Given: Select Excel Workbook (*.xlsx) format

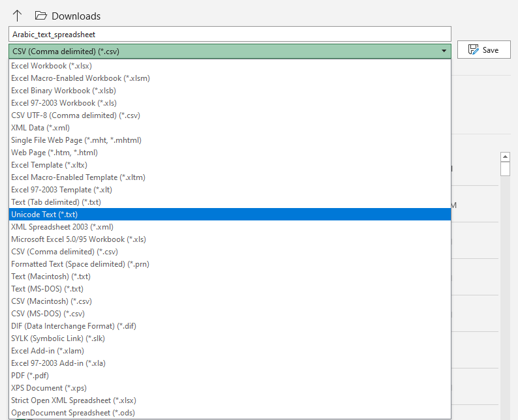Looking at the screenshot, I should click(x=230, y=66).
